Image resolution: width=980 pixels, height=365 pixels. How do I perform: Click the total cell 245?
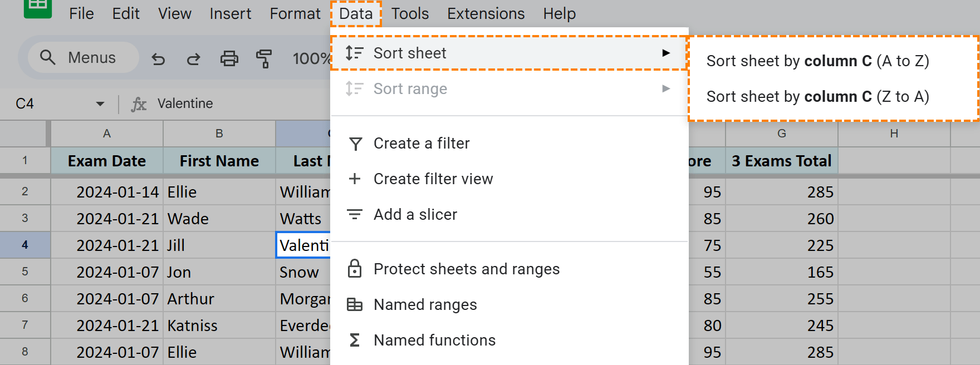click(782, 325)
